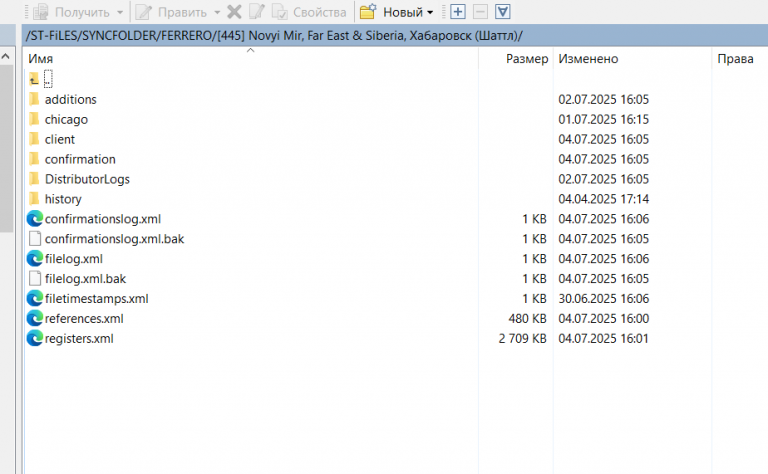
Task: Open the Получить dropdown arrow
Action: click(x=120, y=12)
